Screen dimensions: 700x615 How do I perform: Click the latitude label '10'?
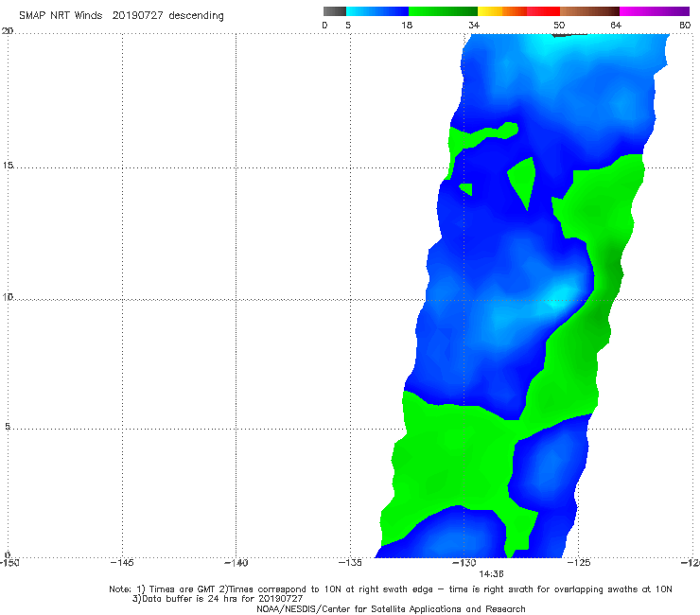coord(8,297)
